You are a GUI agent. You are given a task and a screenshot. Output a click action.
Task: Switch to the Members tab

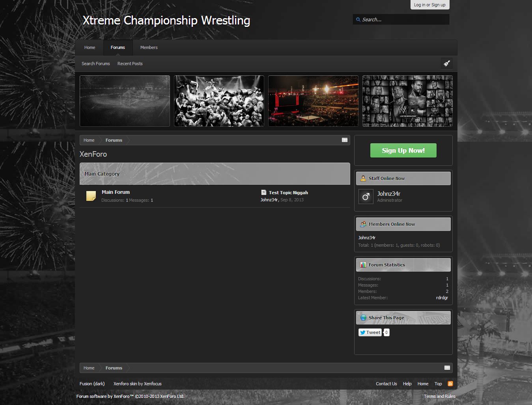[x=149, y=47]
